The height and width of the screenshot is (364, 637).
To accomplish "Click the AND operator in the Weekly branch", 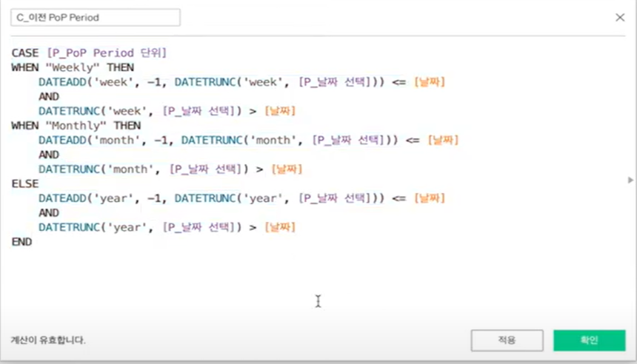I will click(49, 97).
